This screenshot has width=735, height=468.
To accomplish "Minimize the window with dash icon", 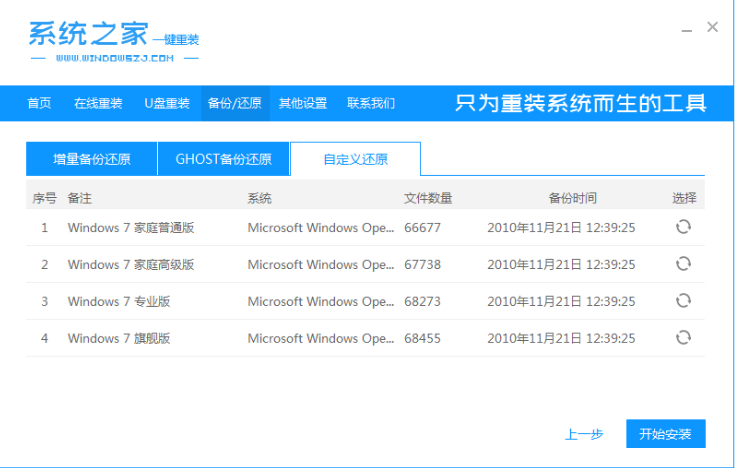I will 685,28.
